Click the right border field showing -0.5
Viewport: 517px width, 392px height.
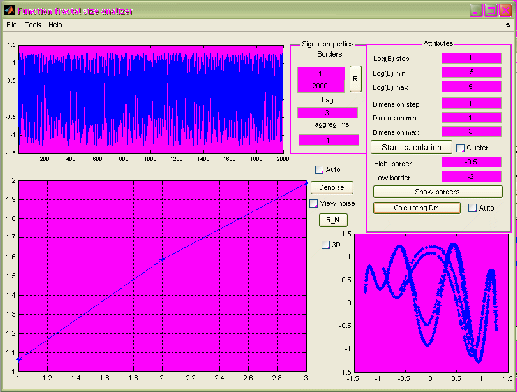click(x=472, y=162)
